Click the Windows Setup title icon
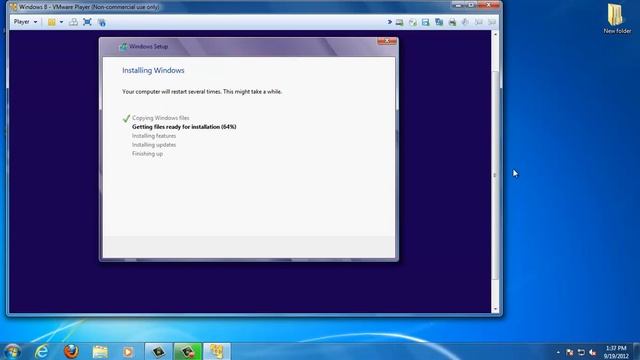 [122, 47]
